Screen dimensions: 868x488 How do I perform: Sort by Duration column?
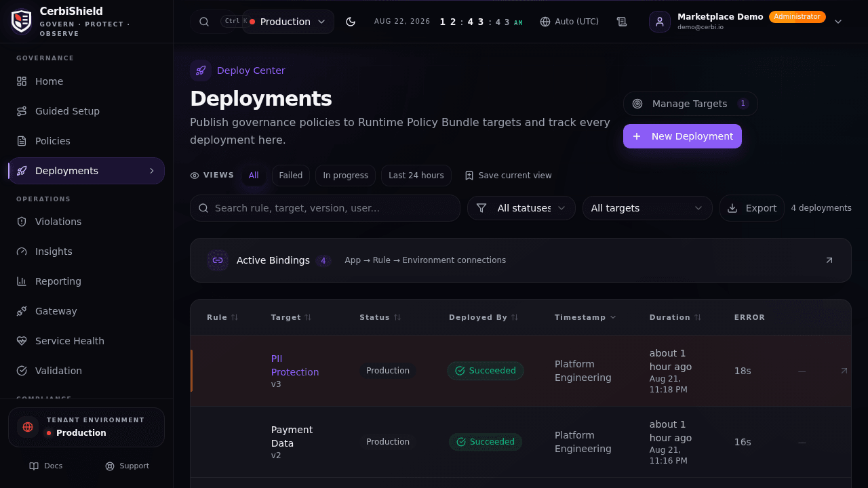(x=675, y=317)
